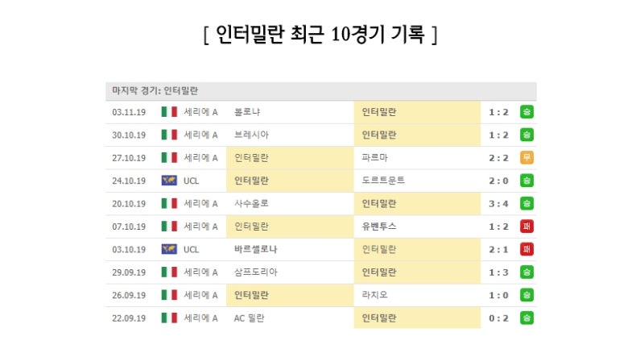644x345 pixels.
Task: Click the 07.10.19 match date
Action: tap(130, 227)
